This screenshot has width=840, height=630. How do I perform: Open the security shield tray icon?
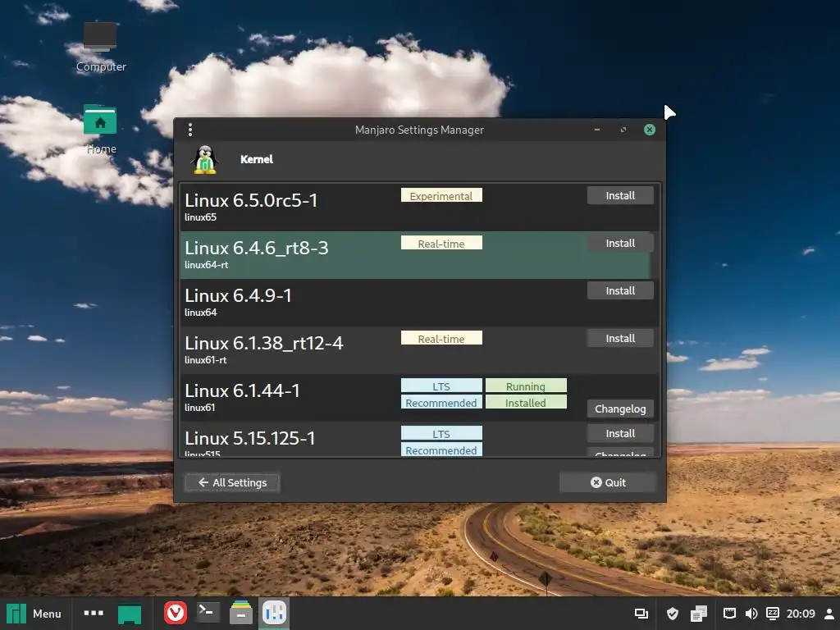tap(673, 614)
